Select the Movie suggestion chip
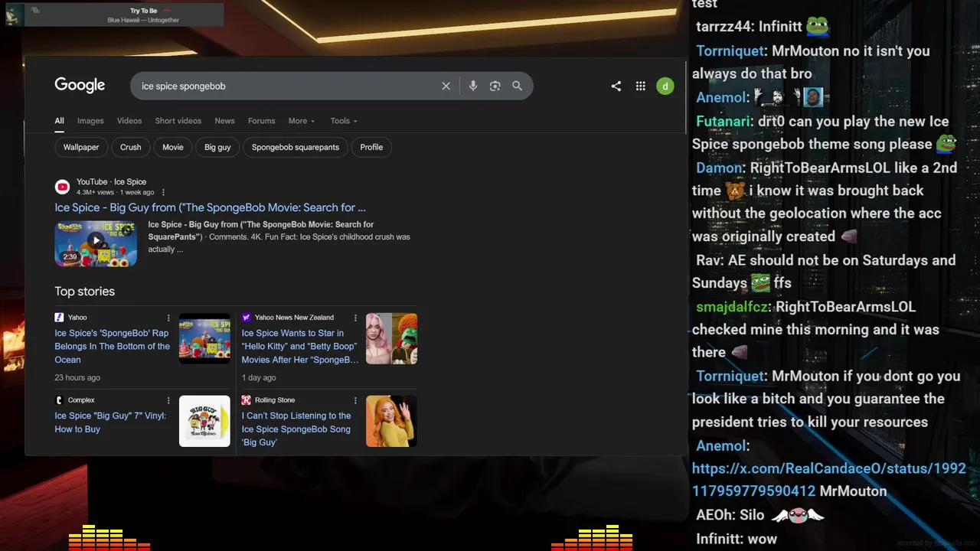Image resolution: width=980 pixels, height=551 pixels. (173, 147)
